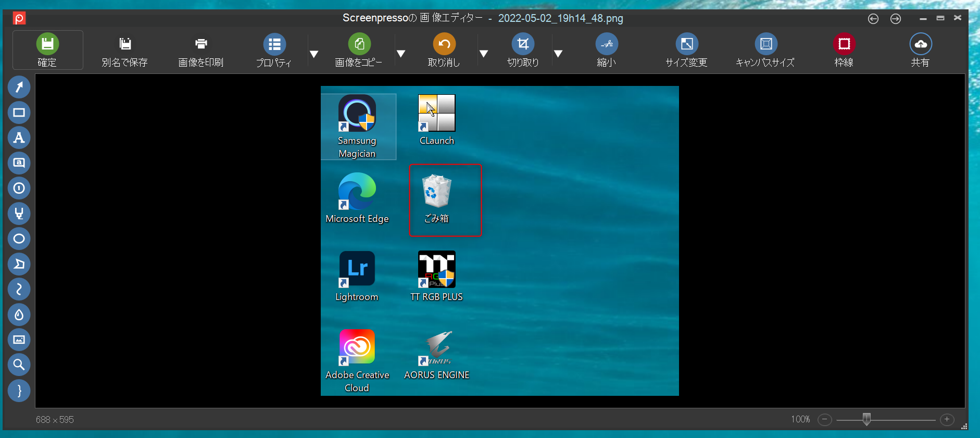Viewport: 980px width, 438px height.
Task: Click the 縮小 shrink icon
Action: 607,44
